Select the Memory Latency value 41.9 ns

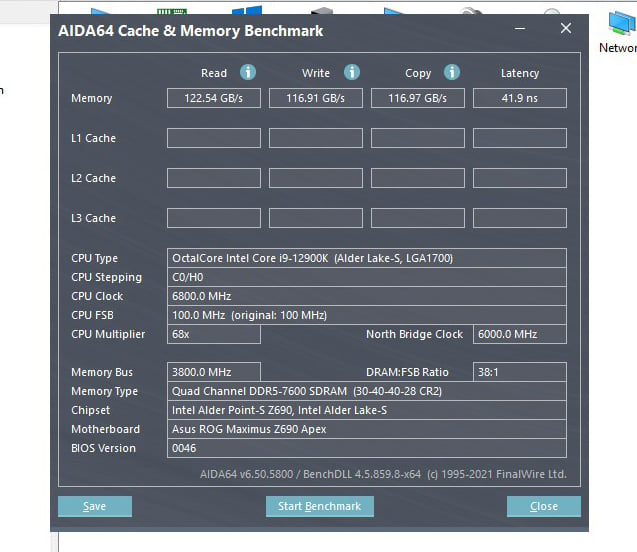coord(520,98)
